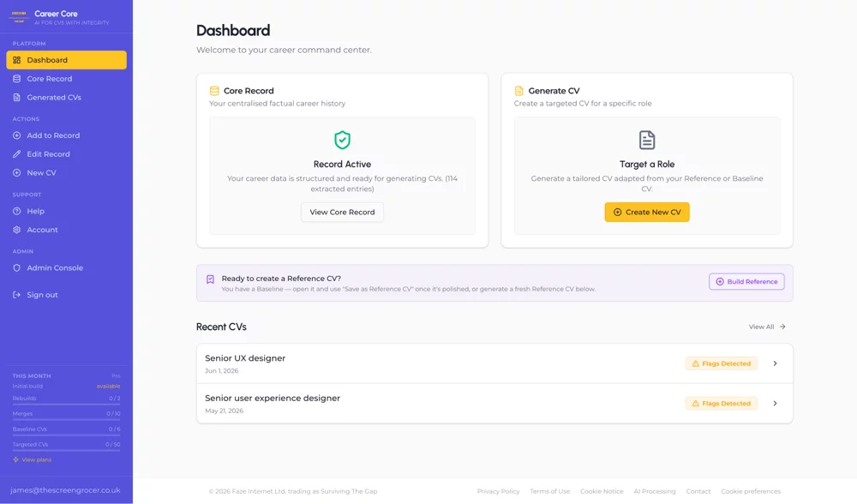Image resolution: width=857 pixels, height=504 pixels.
Task: Click the green shield check Record Active icon
Action: [x=342, y=140]
